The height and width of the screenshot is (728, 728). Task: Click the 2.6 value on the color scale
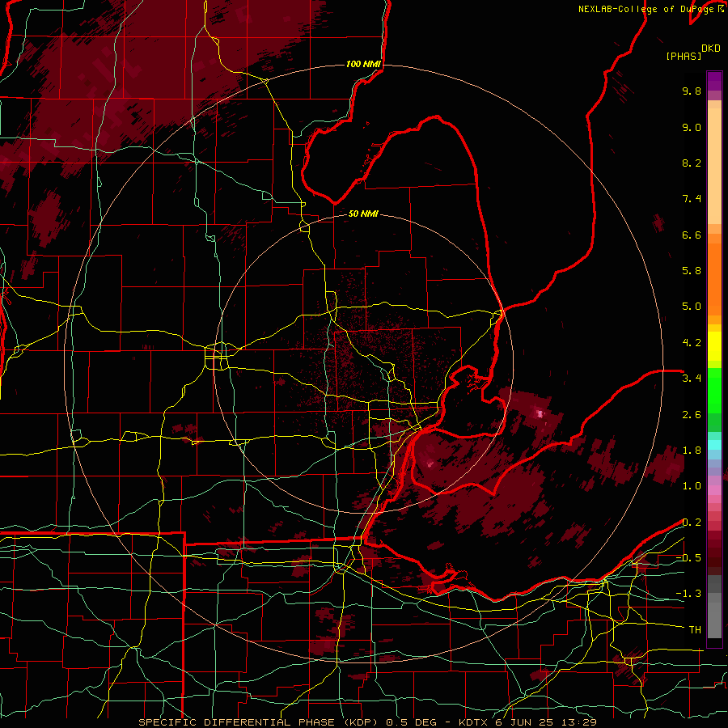(x=692, y=415)
